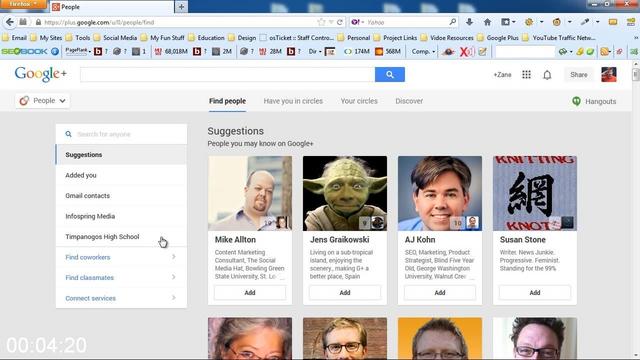
Task: Select the People browser tab
Action: [112, 7]
